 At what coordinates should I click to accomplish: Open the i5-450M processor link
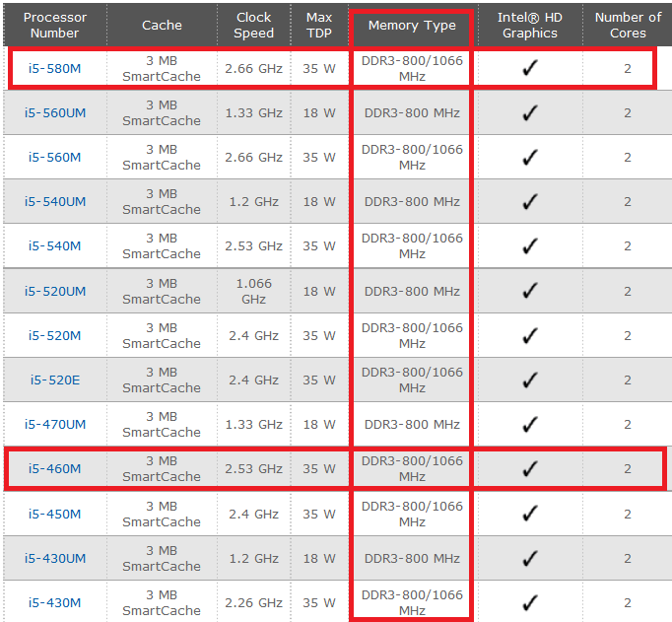[x=55, y=514]
